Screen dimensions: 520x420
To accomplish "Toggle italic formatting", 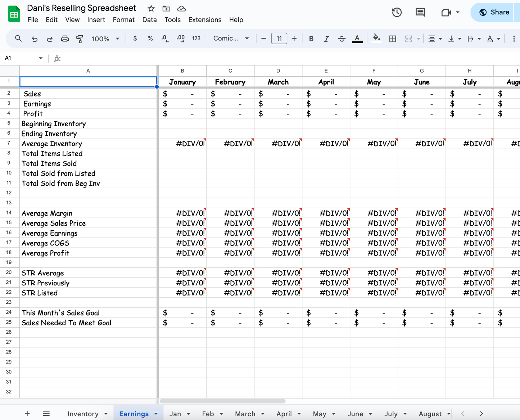I will [x=326, y=39].
